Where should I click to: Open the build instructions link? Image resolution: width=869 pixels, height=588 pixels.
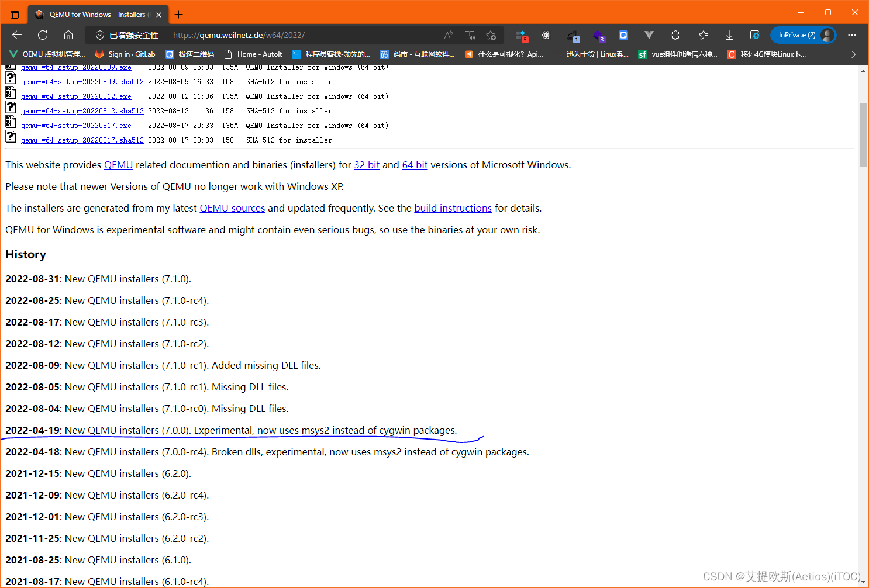[453, 208]
